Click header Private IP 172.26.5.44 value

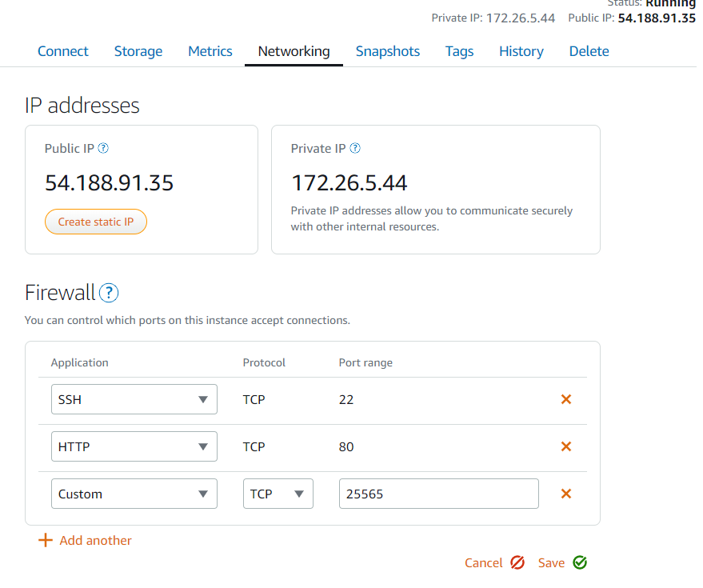(521, 18)
